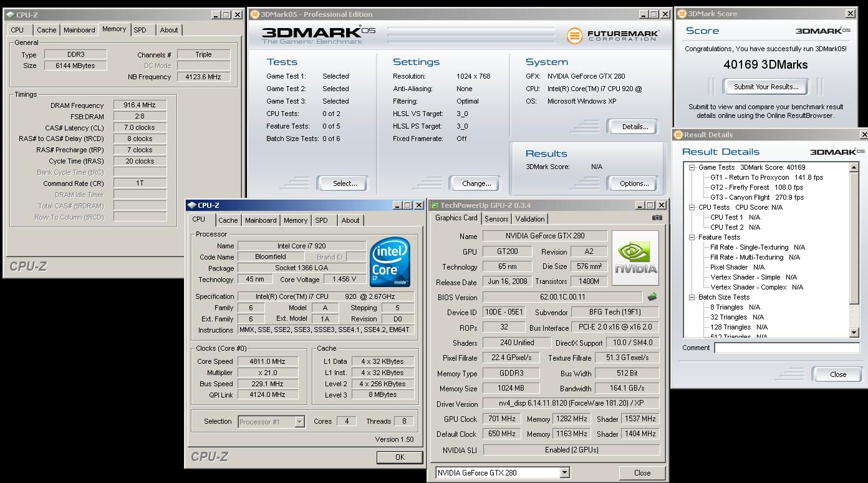
Task: Click the Futuremark Corporation logo
Action: tap(612, 36)
